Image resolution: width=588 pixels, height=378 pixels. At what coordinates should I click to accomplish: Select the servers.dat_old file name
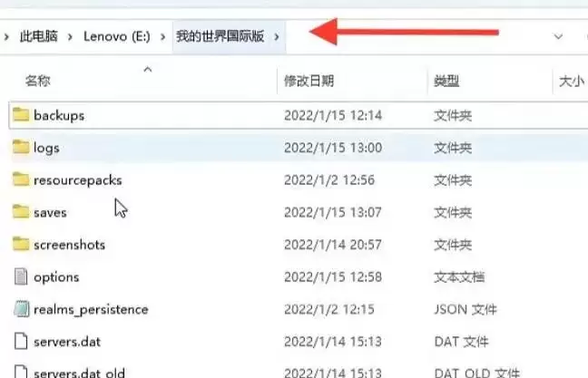coord(79,373)
